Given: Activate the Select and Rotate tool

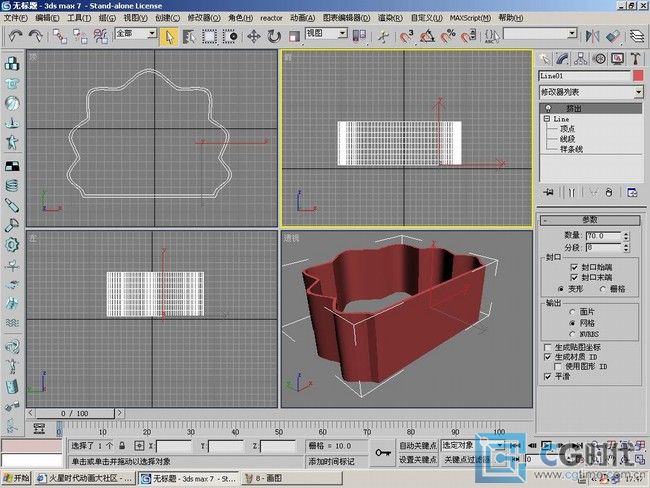Looking at the screenshot, I should 274,36.
